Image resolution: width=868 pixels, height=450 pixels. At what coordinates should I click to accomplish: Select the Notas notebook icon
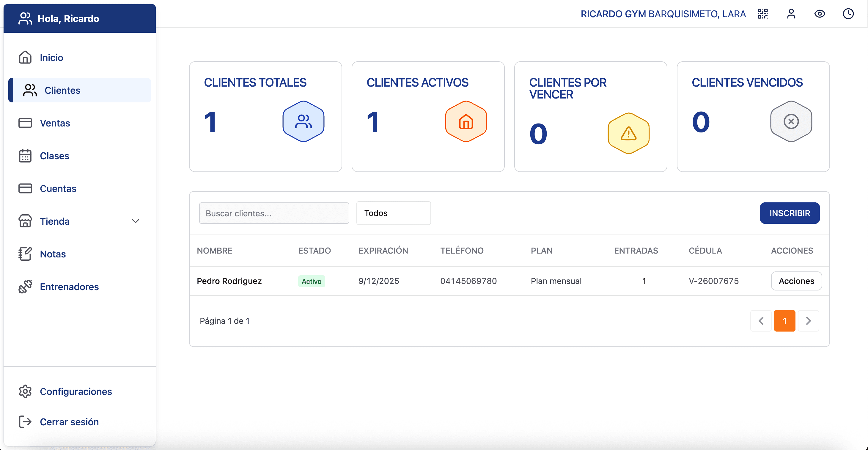click(25, 254)
